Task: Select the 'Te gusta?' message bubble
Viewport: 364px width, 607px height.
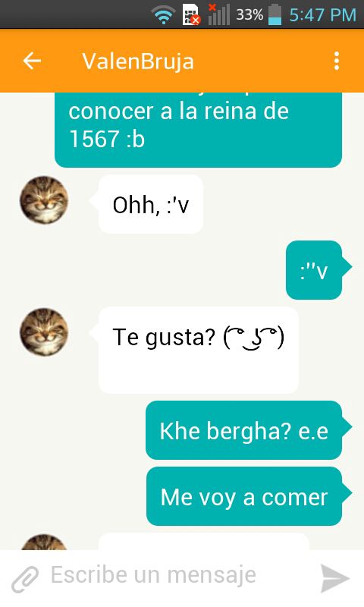Action: [x=199, y=350]
